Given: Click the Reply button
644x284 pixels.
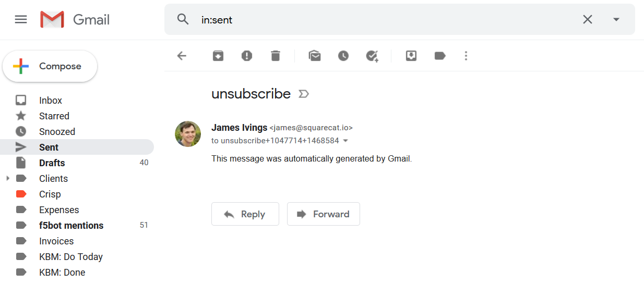Looking at the screenshot, I should click(x=245, y=214).
